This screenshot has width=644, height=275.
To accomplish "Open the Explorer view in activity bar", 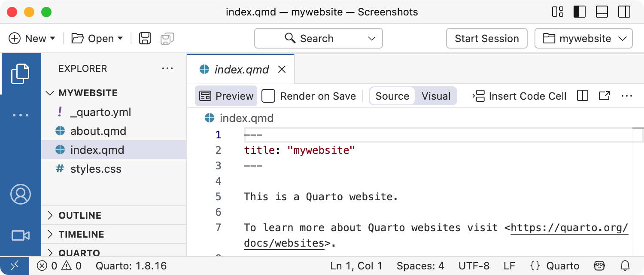I will (20, 73).
